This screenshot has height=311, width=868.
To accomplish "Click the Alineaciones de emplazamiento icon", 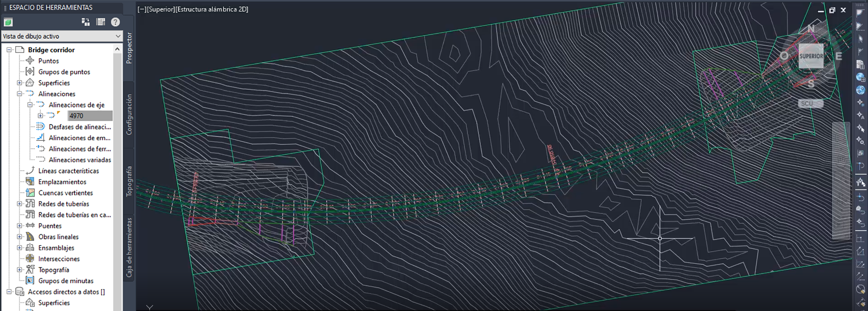I will pos(40,138).
